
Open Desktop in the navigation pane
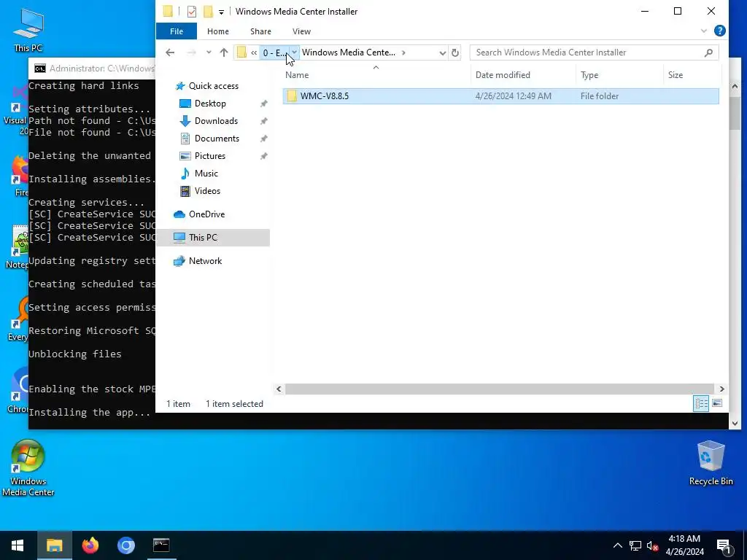pyautogui.click(x=210, y=104)
